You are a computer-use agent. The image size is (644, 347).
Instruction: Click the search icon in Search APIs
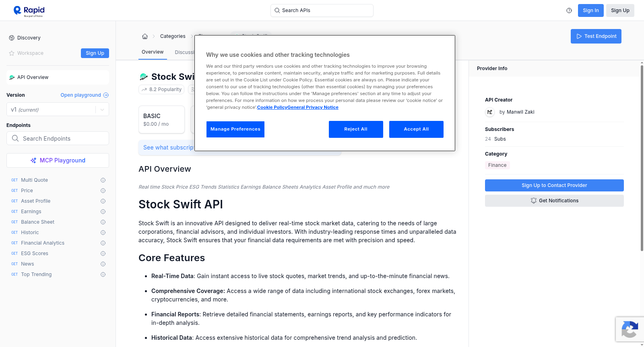[x=277, y=10]
